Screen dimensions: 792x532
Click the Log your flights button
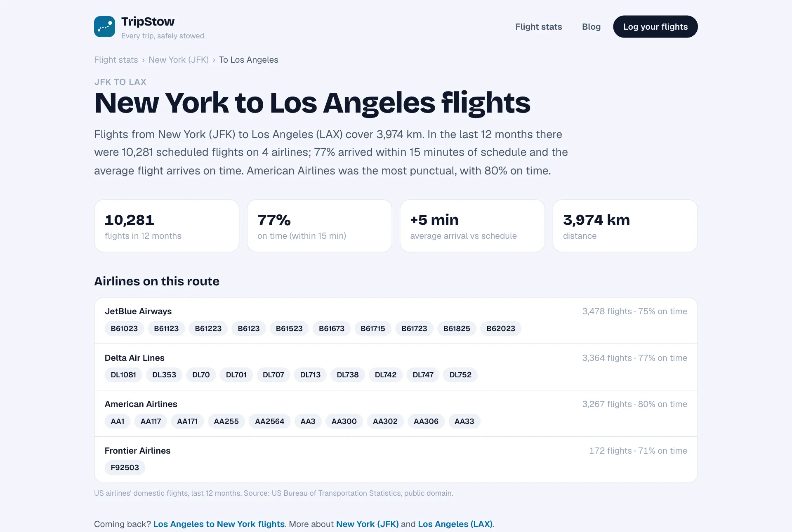[655, 27]
